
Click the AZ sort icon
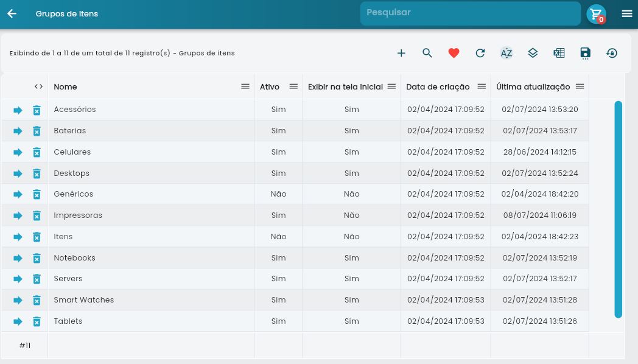507,53
